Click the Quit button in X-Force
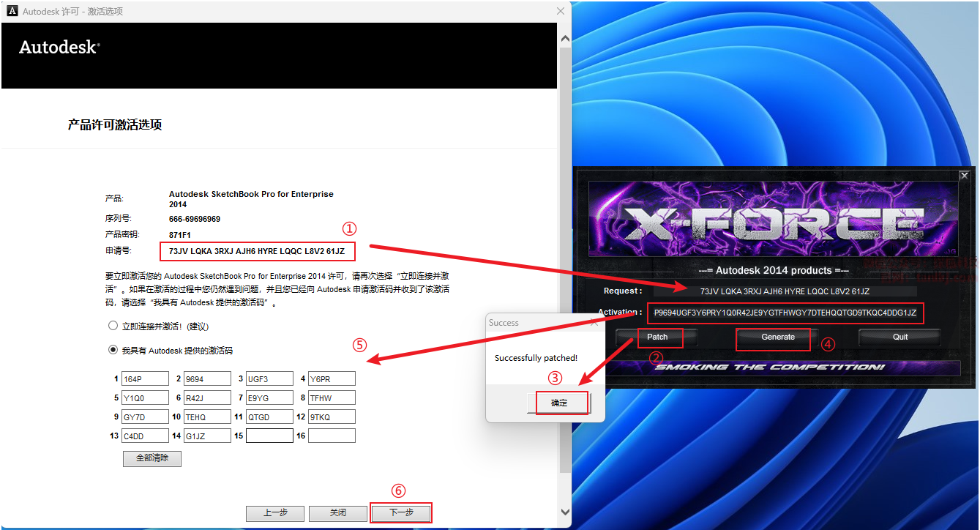 900,337
